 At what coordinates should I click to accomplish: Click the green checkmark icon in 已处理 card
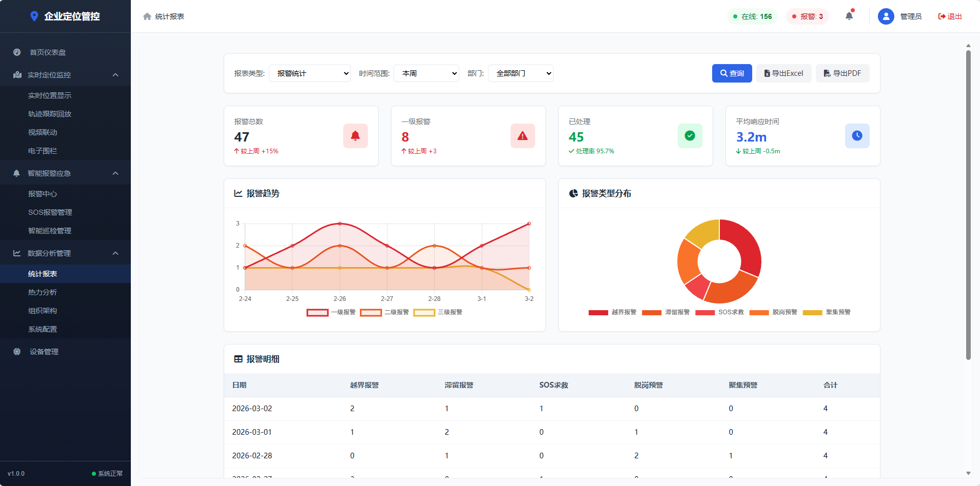[x=690, y=136]
